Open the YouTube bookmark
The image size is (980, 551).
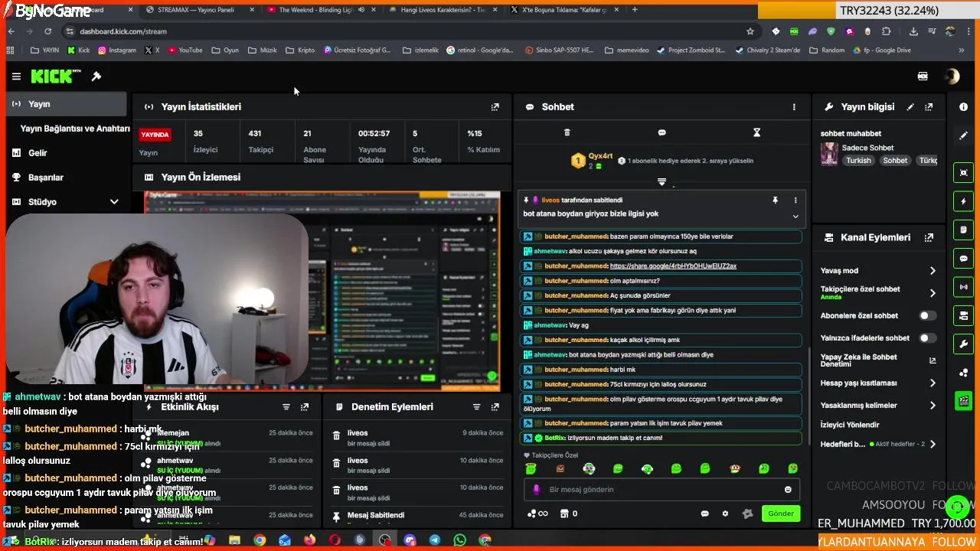pyautogui.click(x=185, y=51)
